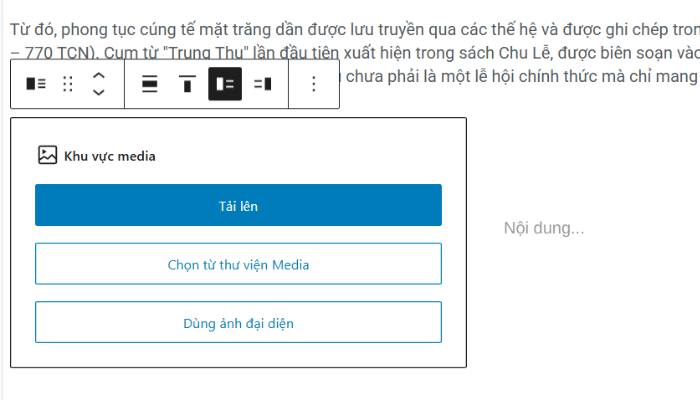Click the Media & Text block type icon
700x400 pixels.
pyautogui.click(x=36, y=84)
